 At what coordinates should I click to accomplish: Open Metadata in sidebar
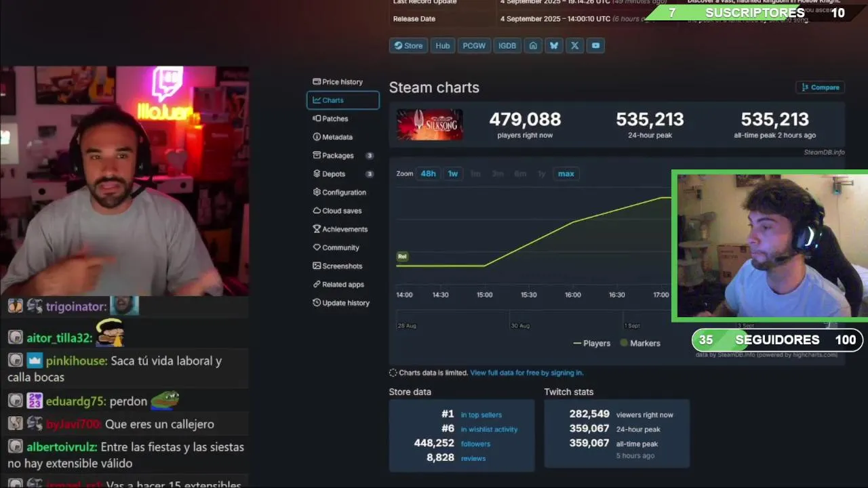pyautogui.click(x=332, y=137)
